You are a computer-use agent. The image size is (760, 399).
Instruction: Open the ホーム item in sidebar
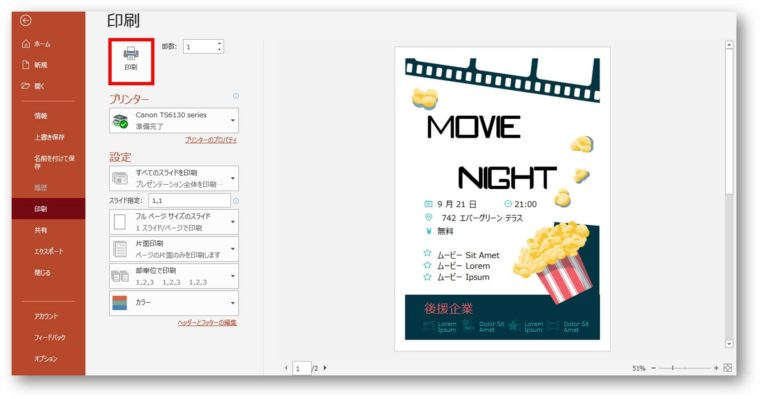click(37, 44)
